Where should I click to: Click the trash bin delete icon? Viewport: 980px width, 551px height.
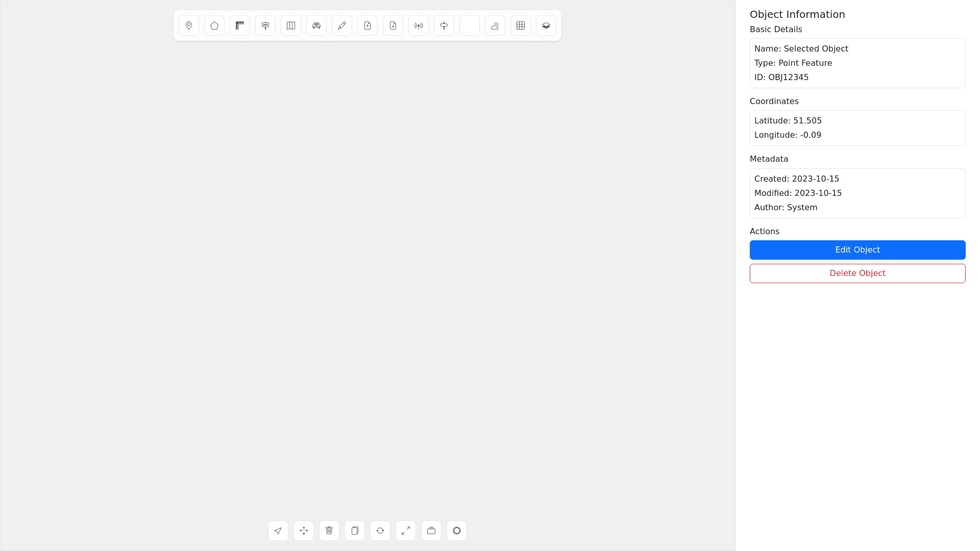(x=329, y=531)
